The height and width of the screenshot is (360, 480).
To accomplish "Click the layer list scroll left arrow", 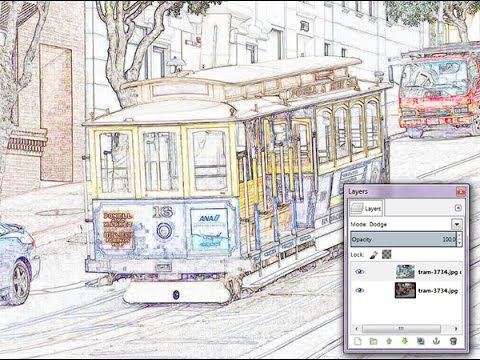I will [x=356, y=329].
